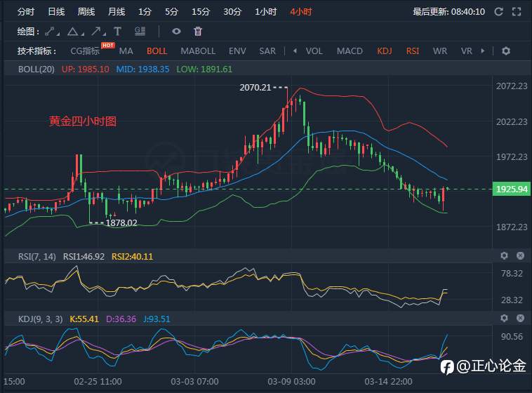The height and width of the screenshot is (393, 532).
Task: Select the line drawing tool
Action: (x=50, y=32)
